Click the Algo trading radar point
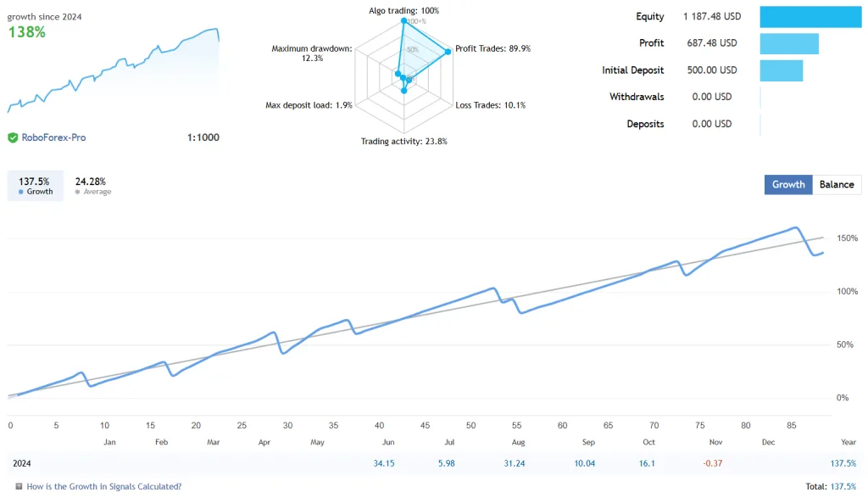The image size is (868, 498). tap(404, 20)
